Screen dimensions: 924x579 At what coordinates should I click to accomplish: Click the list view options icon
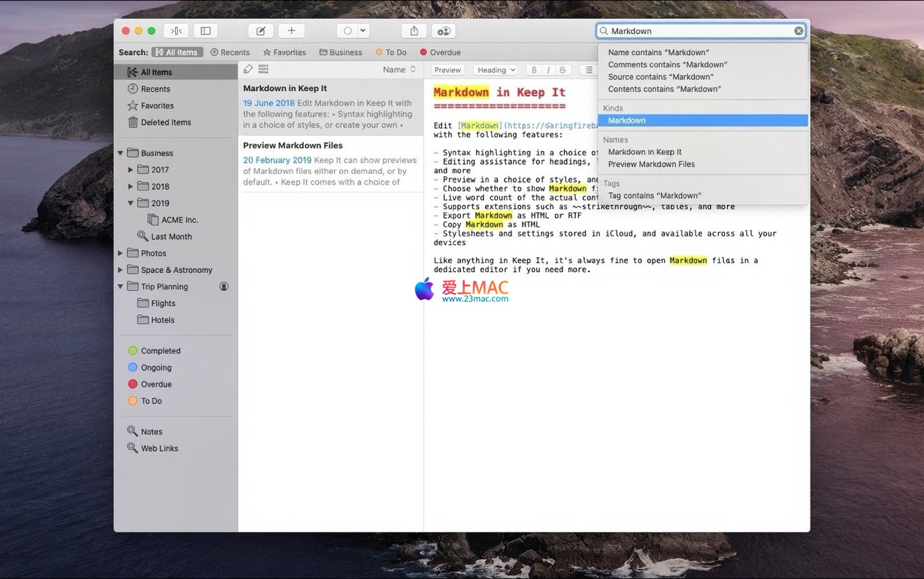click(x=264, y=69)
